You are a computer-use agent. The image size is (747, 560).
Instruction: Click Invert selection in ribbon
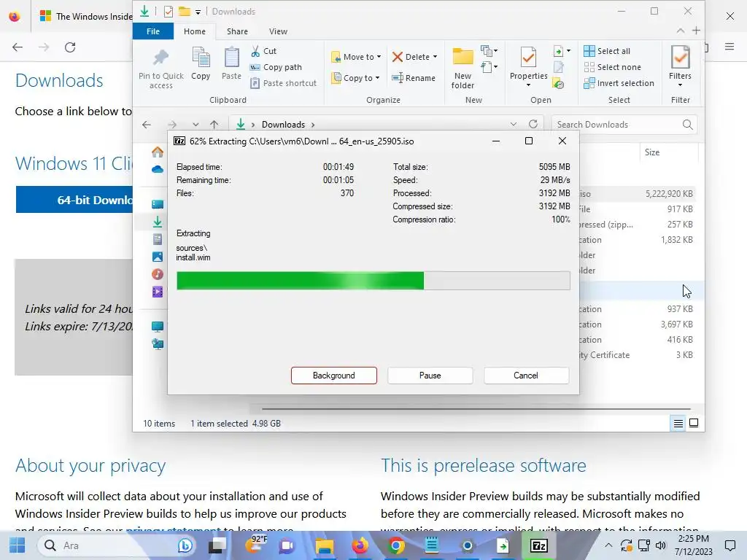(x=619, y=83)
